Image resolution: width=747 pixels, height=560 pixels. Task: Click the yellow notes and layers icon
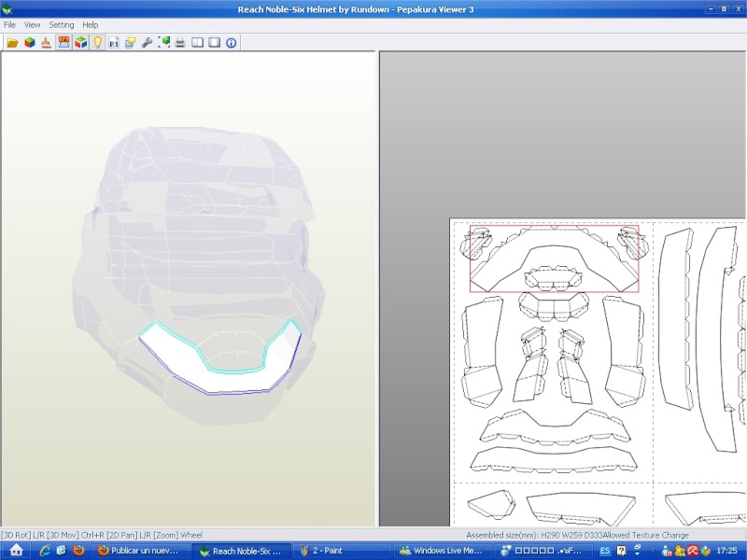click(x=130, y=43)
